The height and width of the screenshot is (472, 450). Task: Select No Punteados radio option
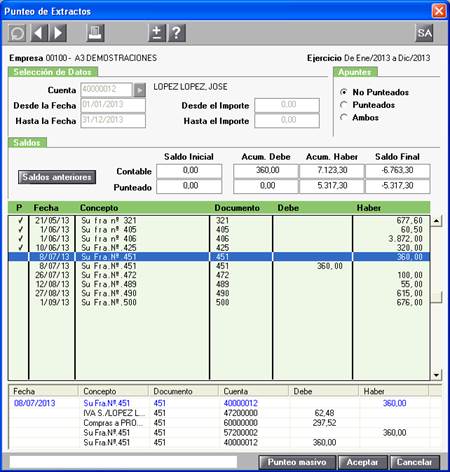click(x=343, y=92)
